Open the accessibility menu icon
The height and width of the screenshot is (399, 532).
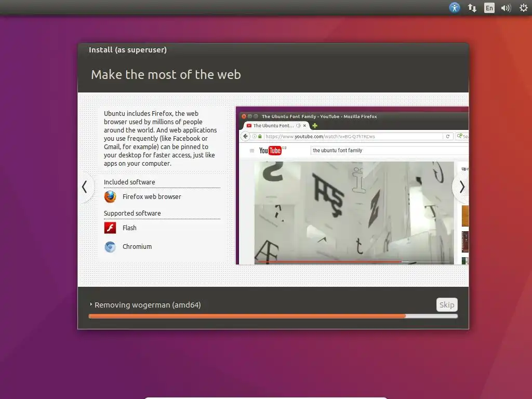(x=454, y=7)
